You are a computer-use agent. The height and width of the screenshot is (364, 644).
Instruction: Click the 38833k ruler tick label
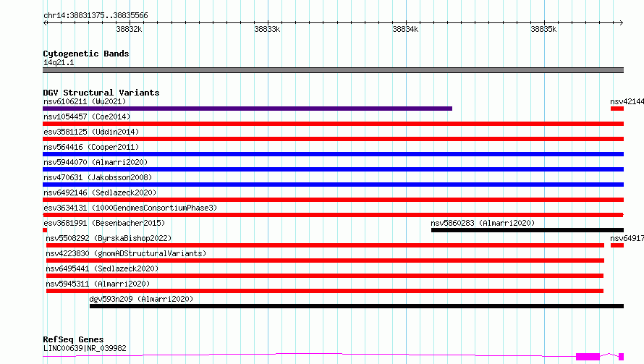click(x=267, y=29)
